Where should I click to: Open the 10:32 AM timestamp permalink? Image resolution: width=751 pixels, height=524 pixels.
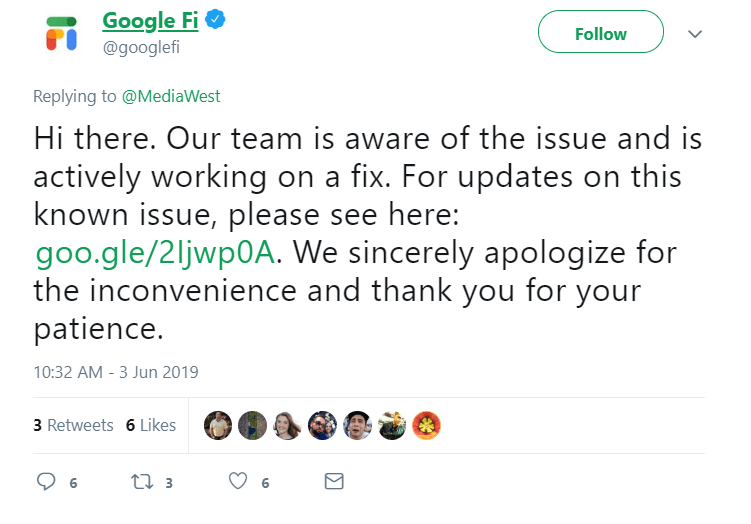116,372
